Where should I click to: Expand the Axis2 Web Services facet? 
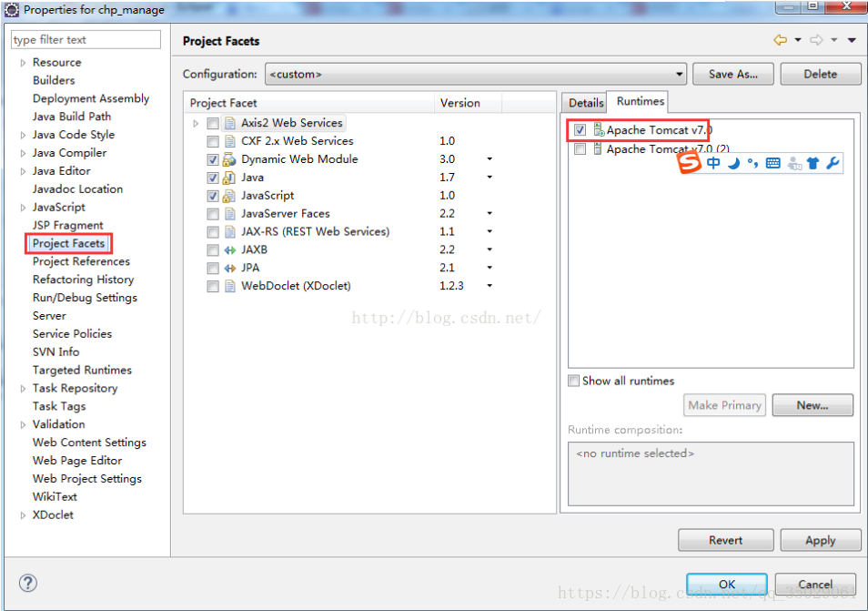click(x=196, y=123)
